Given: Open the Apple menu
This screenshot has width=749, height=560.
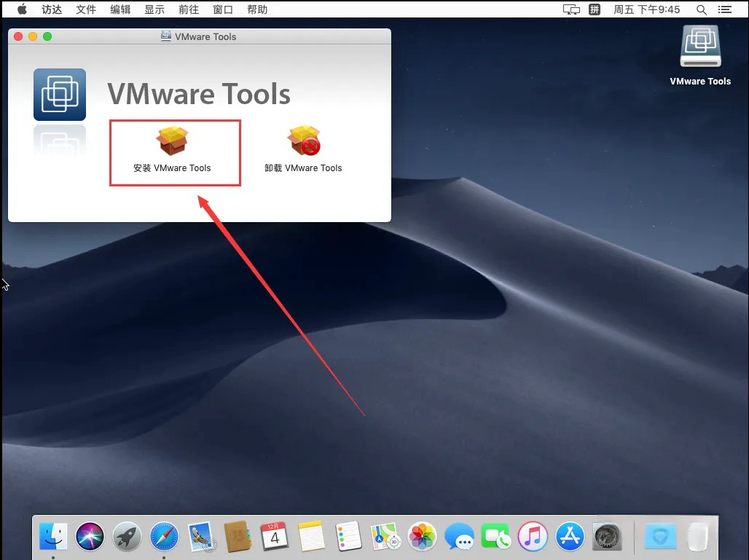Looking at the screenshot, I should 22,9.
